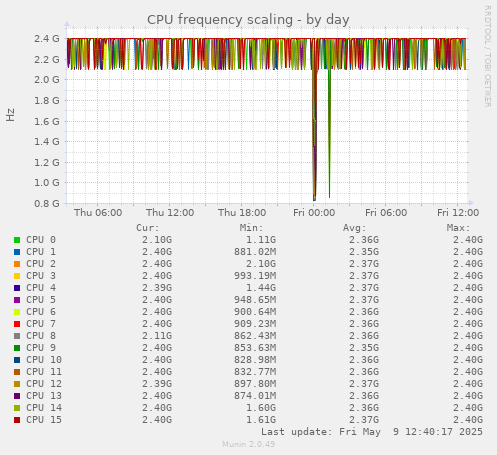497x455 pixels.
Task: Click the 'Min:' column header
Action: click(x=251, y=228)
